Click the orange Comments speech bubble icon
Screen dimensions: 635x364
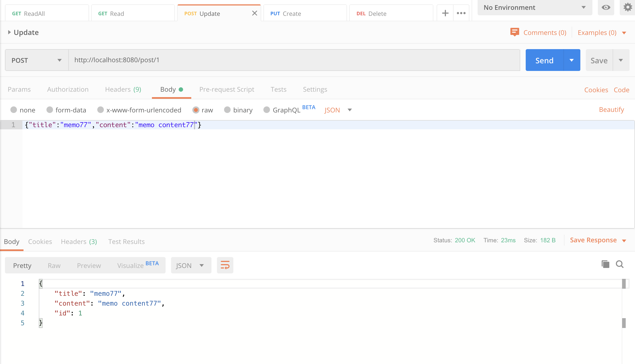pyautogui.click(x=515, y=32)
